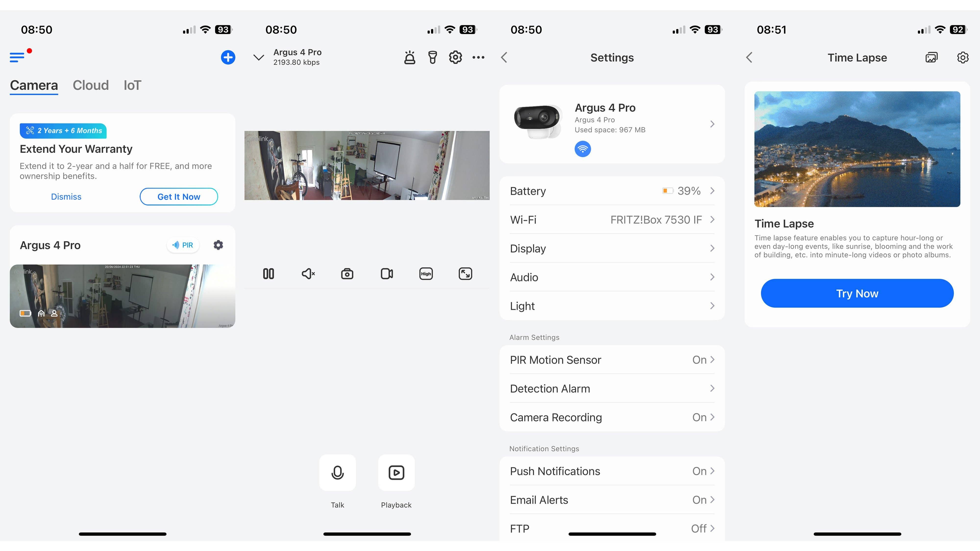
Task: Open time lapse gallery icon
Action: click(931, 58)
